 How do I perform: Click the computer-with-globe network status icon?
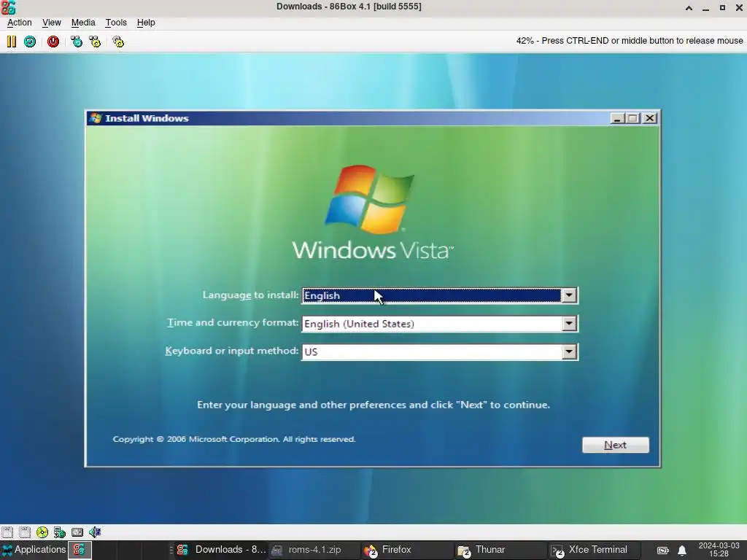tap(60, 532)
